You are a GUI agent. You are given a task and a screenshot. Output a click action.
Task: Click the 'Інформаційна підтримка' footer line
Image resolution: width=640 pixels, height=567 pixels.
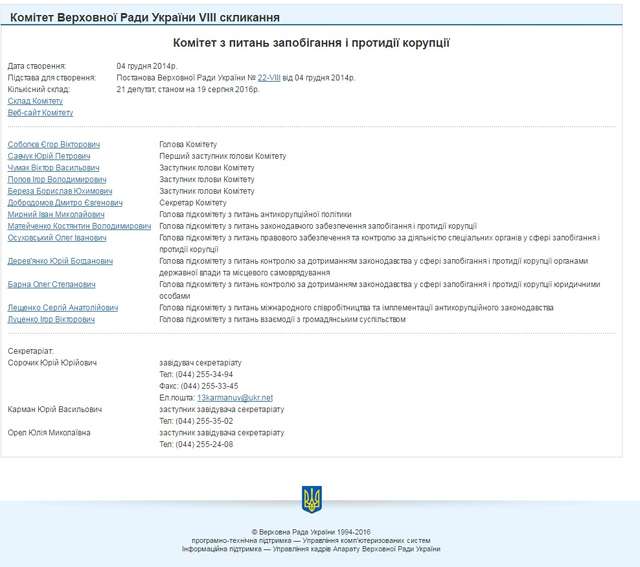pos(311,549)
